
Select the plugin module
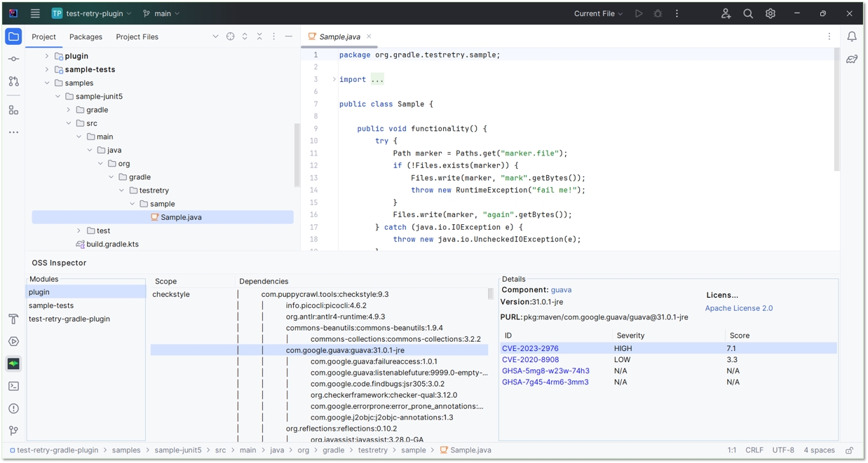coord(86,292)
